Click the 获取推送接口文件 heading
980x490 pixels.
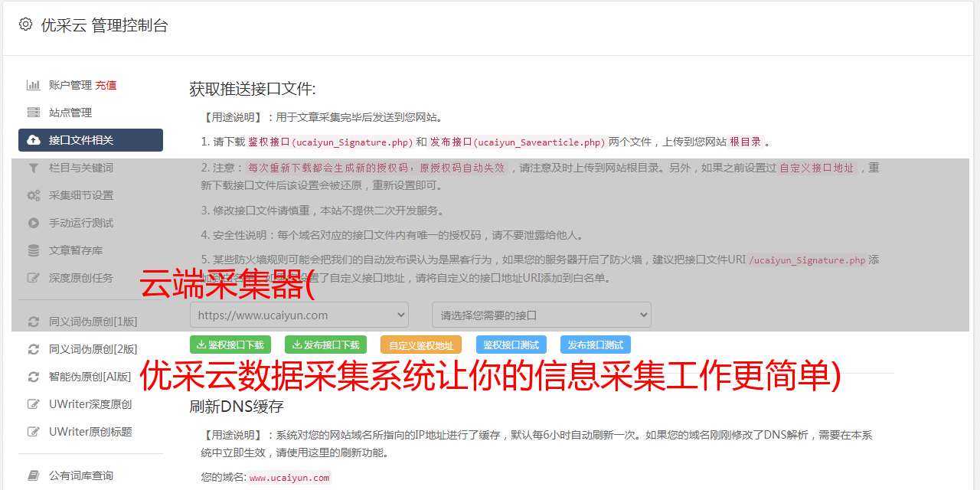coord(253,89)
